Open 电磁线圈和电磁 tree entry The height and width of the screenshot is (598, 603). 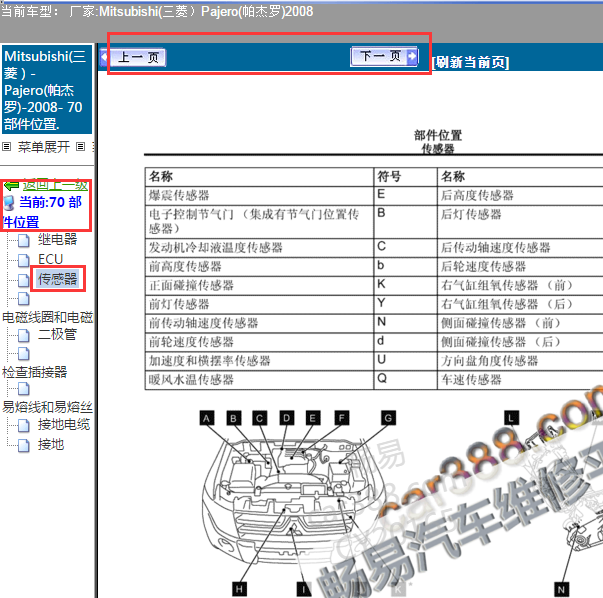[47, 317]
